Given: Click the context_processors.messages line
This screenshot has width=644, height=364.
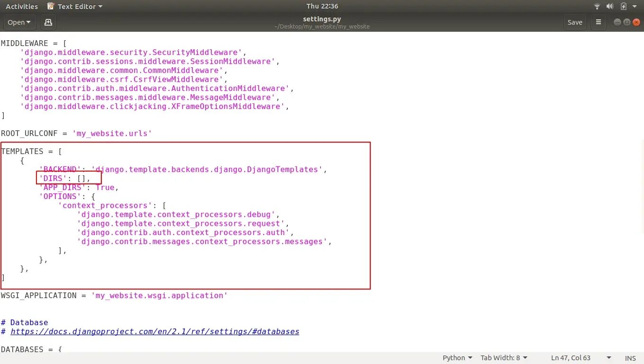Looking at the screenshot, I should point(204,241).
